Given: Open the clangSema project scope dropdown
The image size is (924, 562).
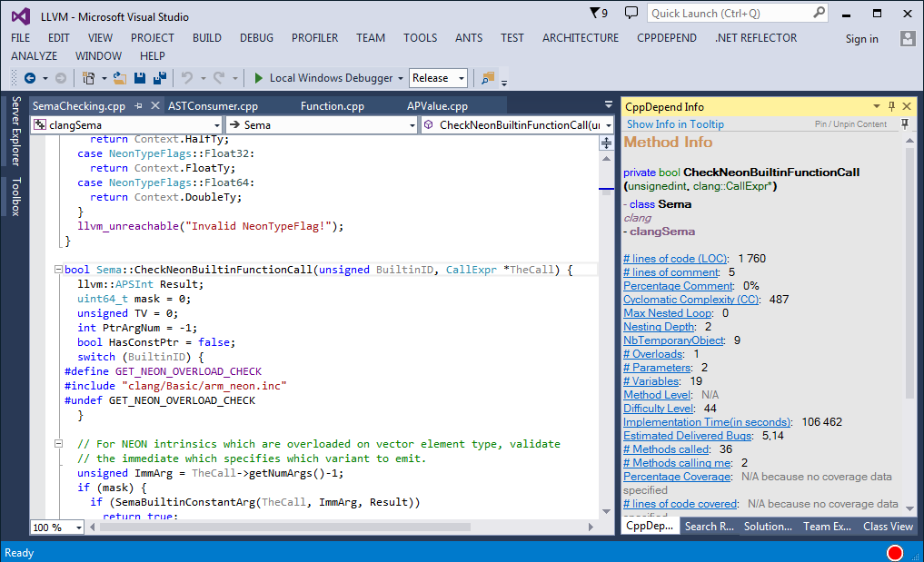Looking at the screenshot, I should click(x=216, y=125).
